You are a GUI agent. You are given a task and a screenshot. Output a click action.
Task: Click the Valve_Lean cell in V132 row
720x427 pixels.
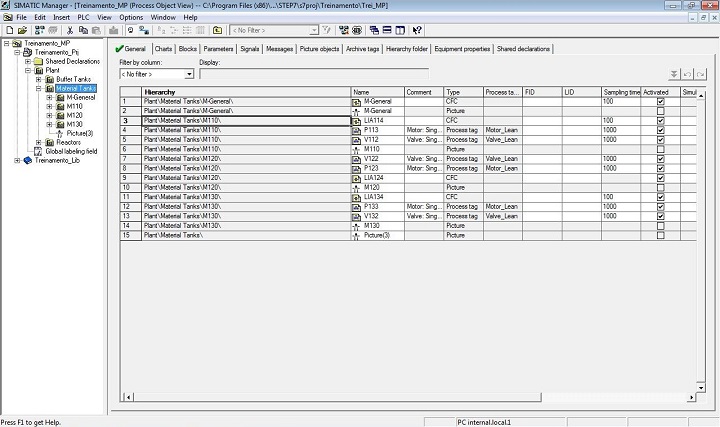(502, 216)
